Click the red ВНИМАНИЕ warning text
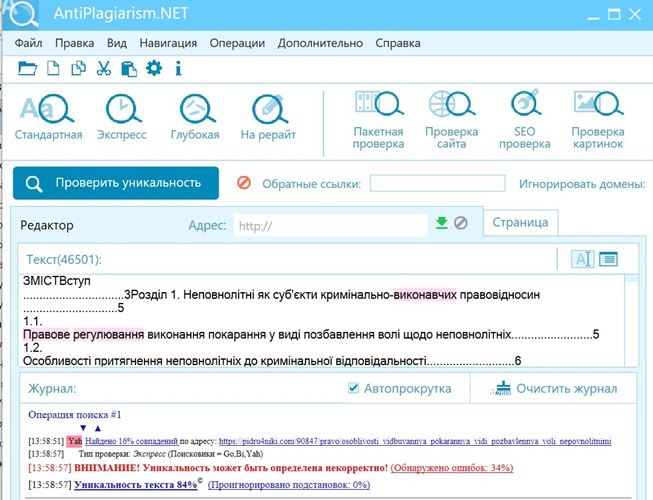The height and width of the screenshot is (500, 653). 231,468
